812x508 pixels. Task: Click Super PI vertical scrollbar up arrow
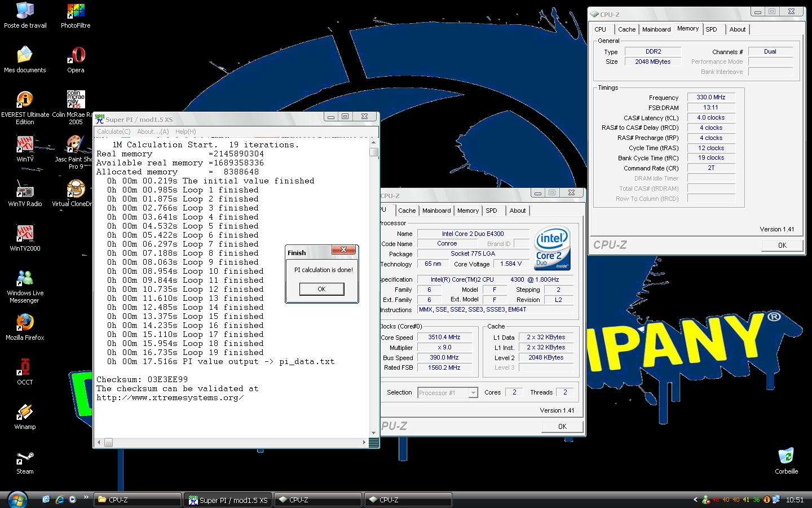(x=374, y=143)
